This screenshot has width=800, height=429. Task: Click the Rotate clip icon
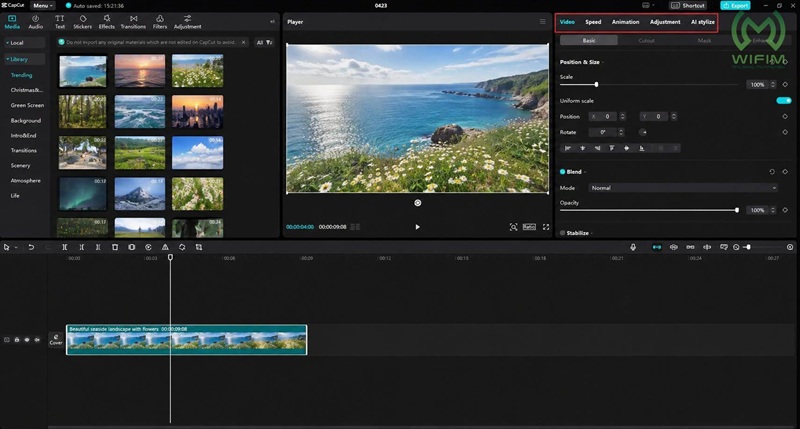point(182,247)
